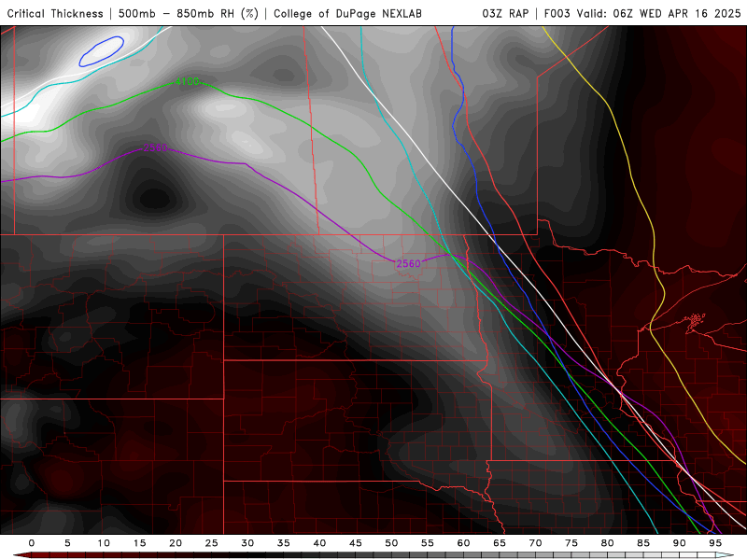Click the "25" colorbar tick label
747x560 pixels.
(212, 543)
